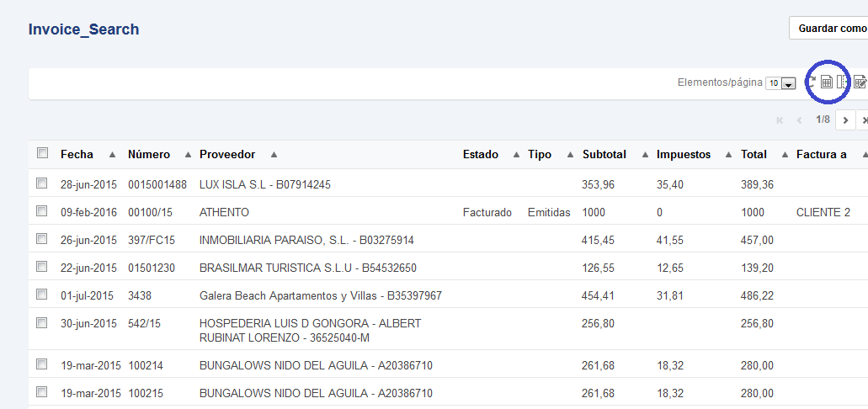Tick the select-all checkbox in header

(x=42, y=153)
